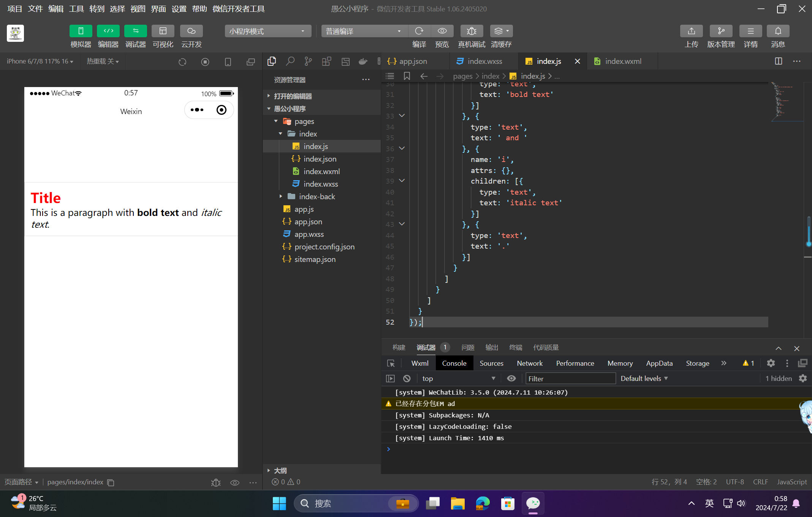This screenshot has width=812, height=517.
Task: Open Version Management branch icon
Action: point(721,31)
